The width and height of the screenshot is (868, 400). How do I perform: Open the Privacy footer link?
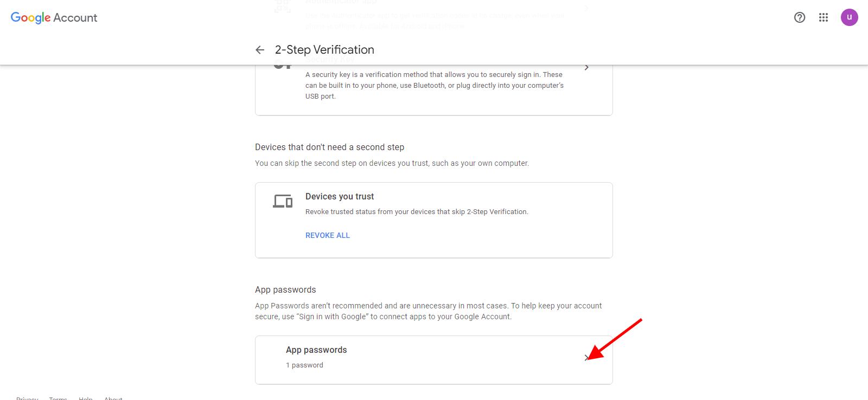pos(27,398)
